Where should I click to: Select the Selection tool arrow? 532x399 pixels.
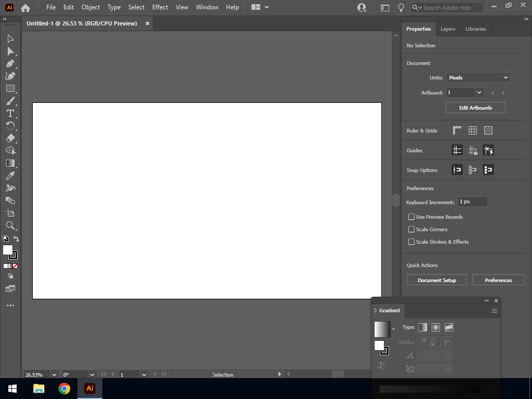(x=10, y=38)
